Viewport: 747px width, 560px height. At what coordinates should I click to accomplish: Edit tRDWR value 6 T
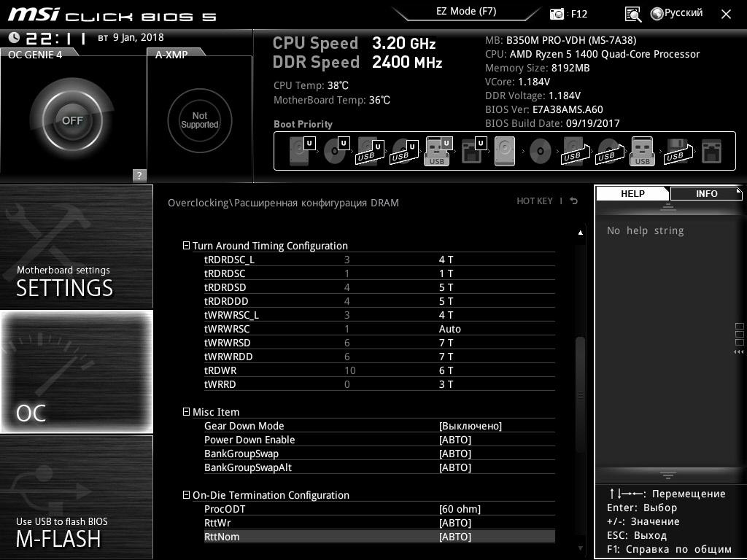pyautogui.click(x=446, y=370)
